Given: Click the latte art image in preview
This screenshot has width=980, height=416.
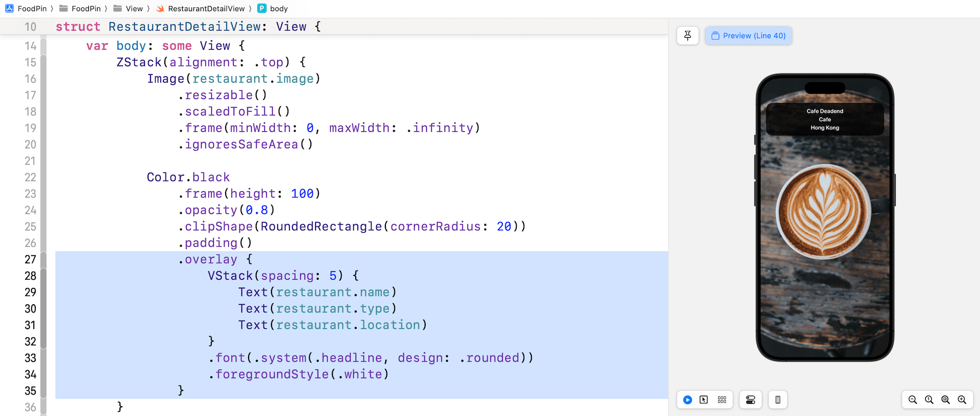Looking at the screenshot, I should [x=824, y=212].
